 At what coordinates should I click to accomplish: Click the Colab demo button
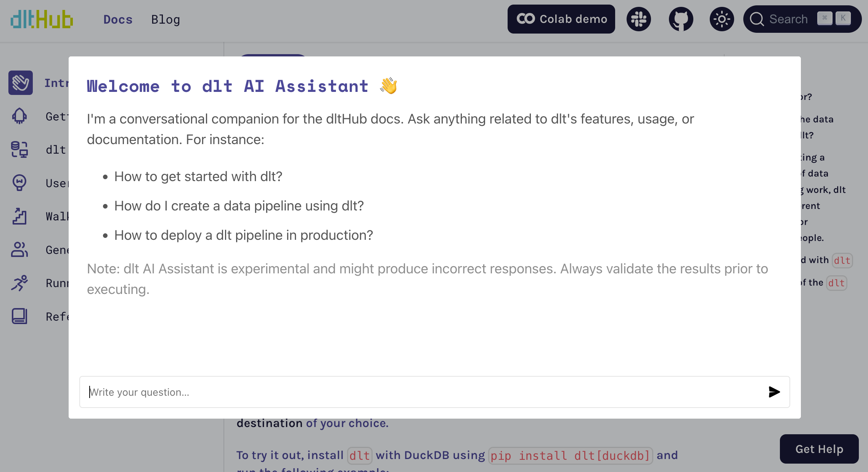pyautogui.click(x=562, y=19)
